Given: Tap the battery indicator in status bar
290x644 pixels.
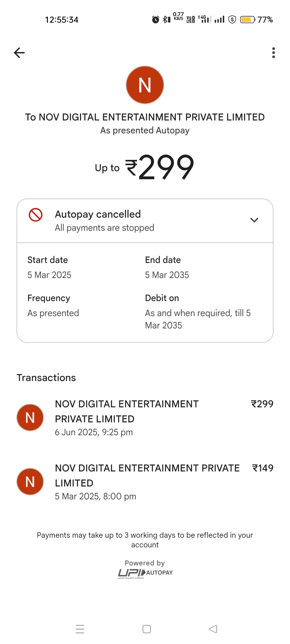Looking at the screenshot, I should coord(247,20).
